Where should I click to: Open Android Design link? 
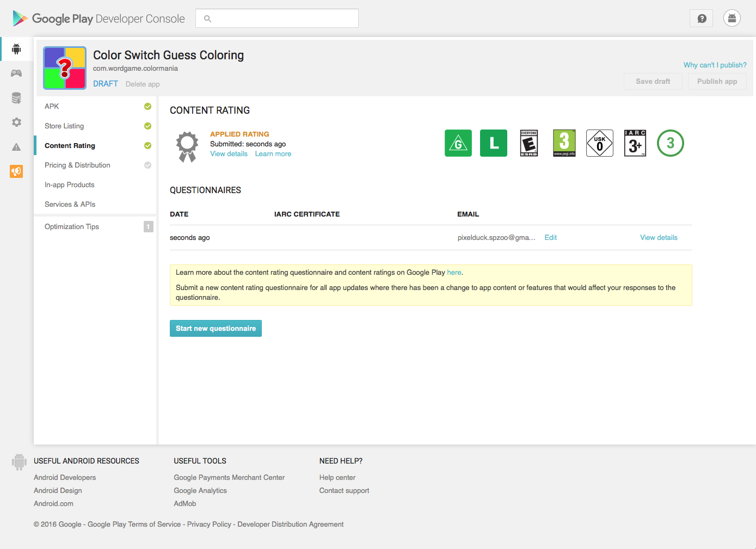click(58, 491)
